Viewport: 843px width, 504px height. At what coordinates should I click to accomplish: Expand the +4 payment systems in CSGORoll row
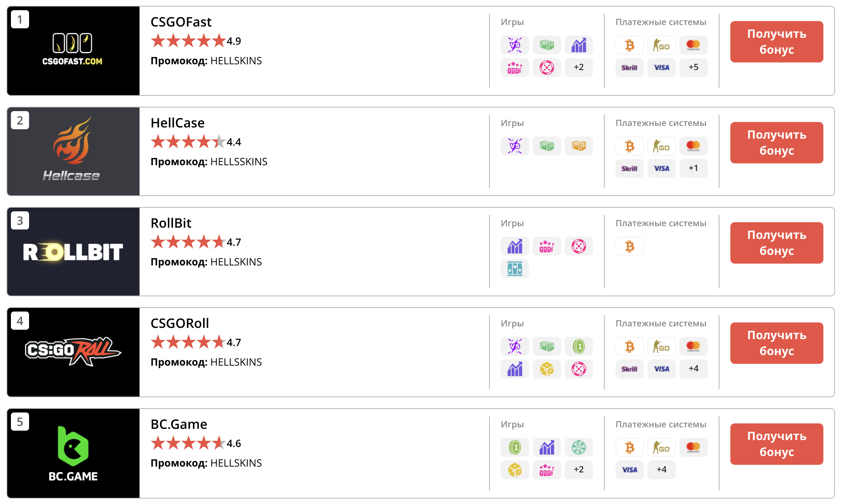(693, 369)
